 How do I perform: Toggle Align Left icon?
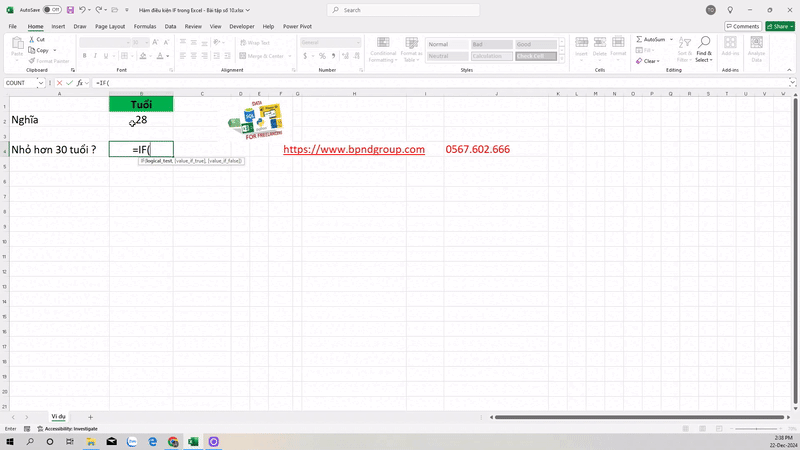pos(183,56)
